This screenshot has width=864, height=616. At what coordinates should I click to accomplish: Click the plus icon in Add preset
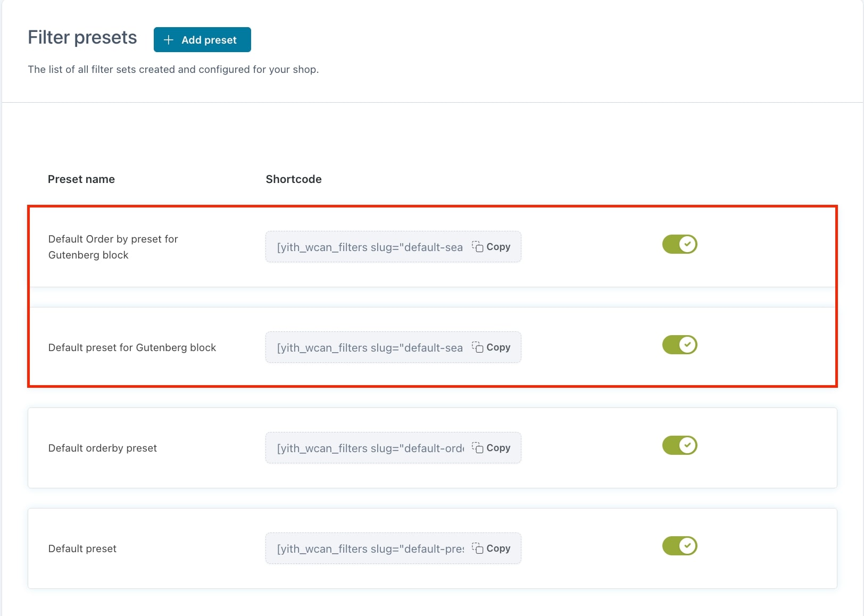169,40
